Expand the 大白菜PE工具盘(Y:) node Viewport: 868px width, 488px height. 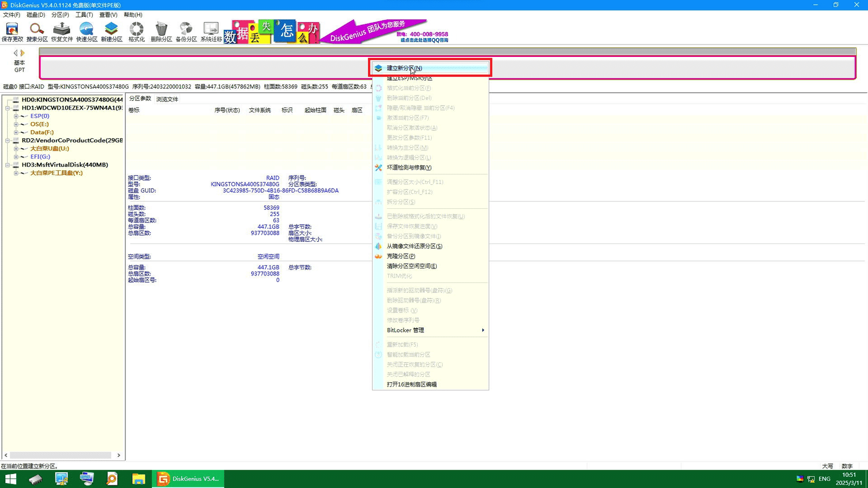pos(16,173)
